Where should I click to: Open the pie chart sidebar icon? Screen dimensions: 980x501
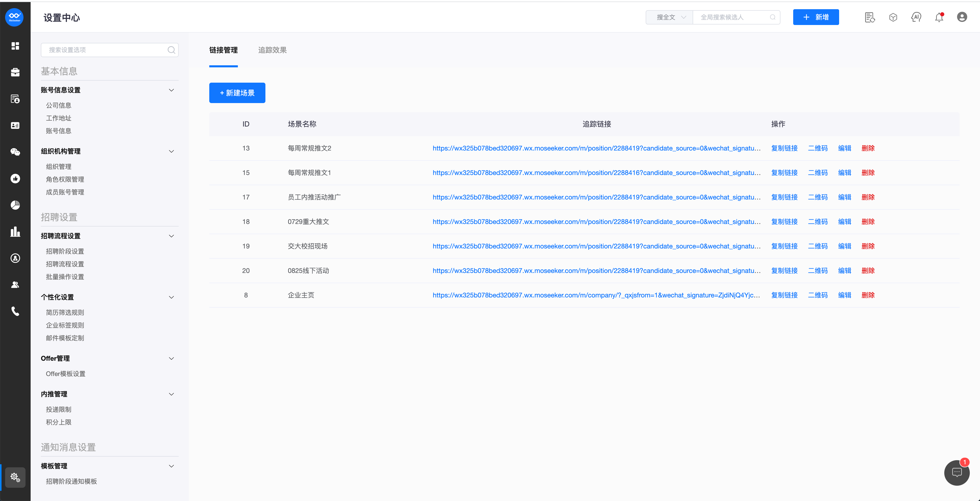(x=15, y=205)
